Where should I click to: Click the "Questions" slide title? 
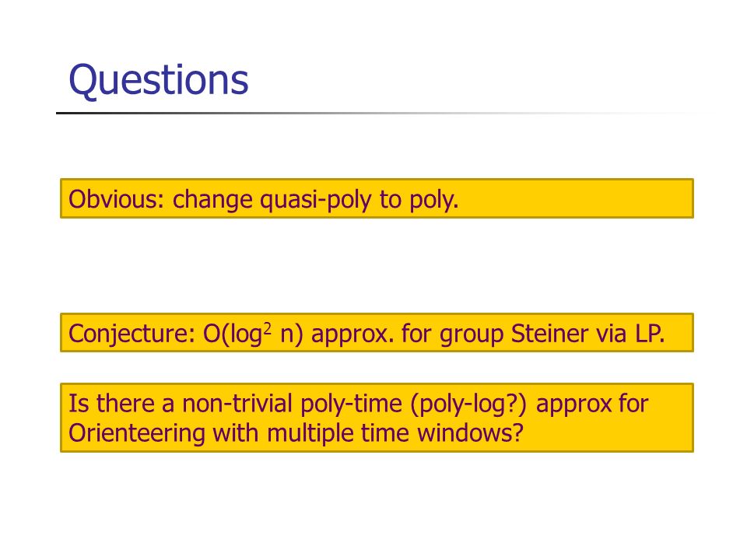click(159, 80)
